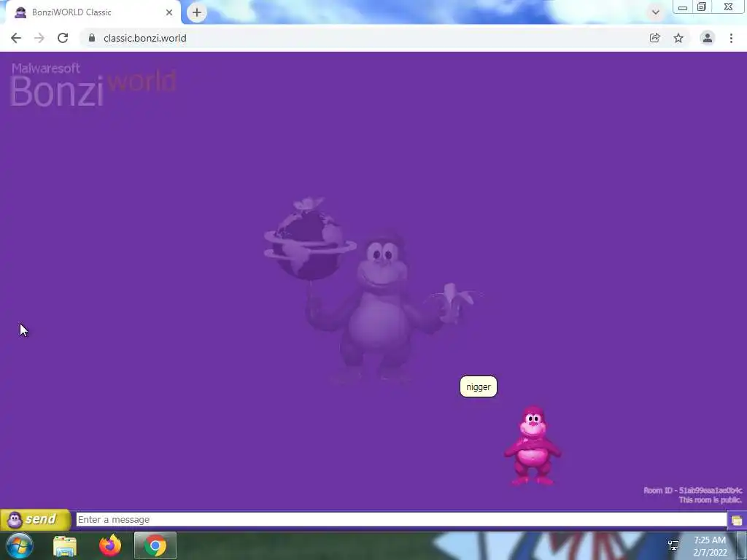The height and width of the screenshot is (560, 747).
Task: Minimize the Chrome window
Action: 683,7
